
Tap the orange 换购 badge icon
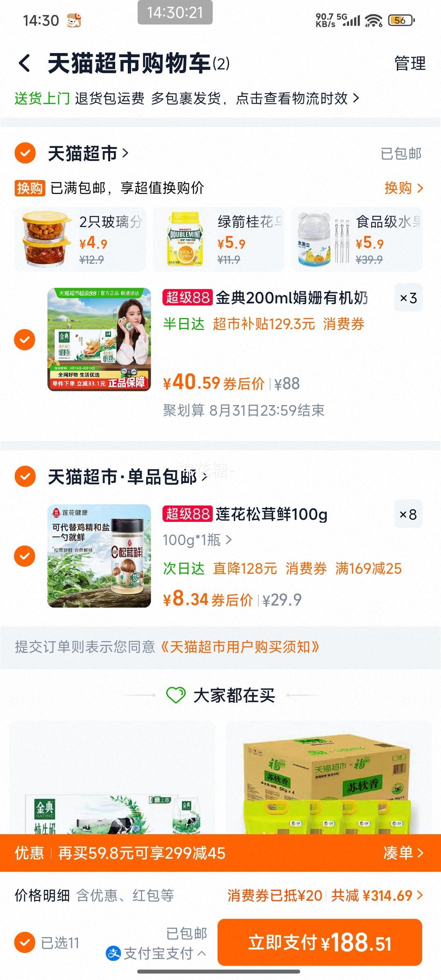(x=30, y=188)
